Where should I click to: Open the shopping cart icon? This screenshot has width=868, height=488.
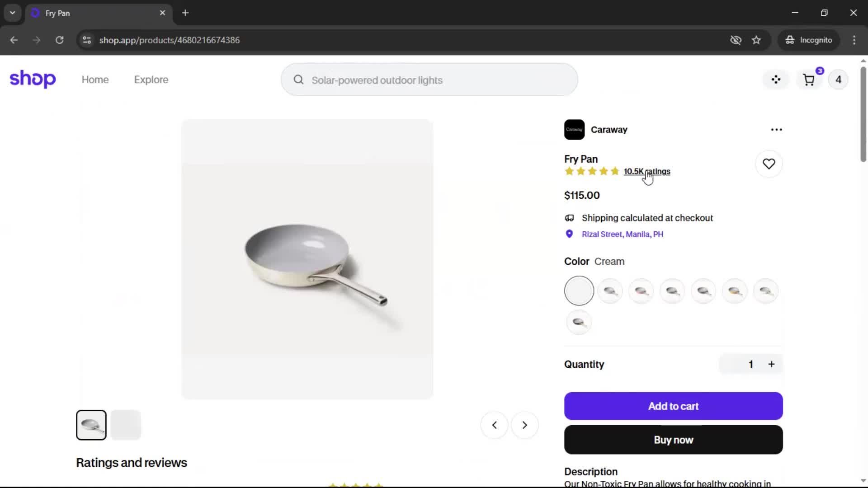tap(809, 80)
